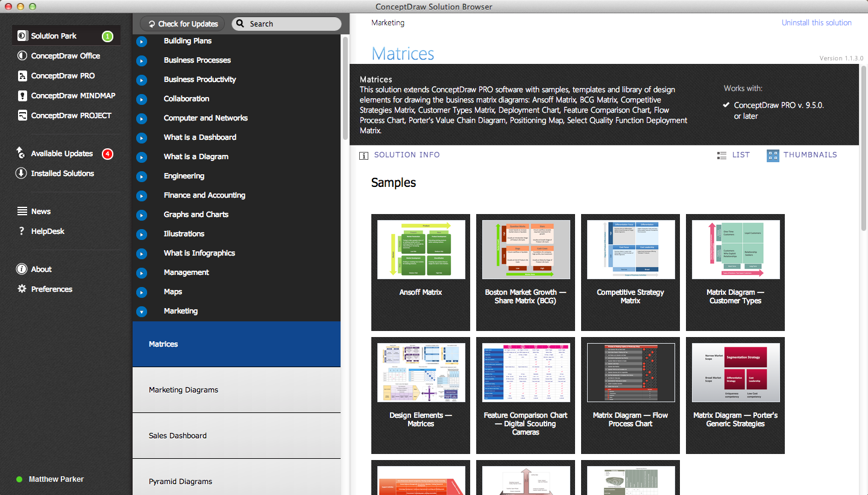Image resolution: width=868 pixels, height=495 pixels.
Task: Expand the Engineering category
Action: click(142, 177)
